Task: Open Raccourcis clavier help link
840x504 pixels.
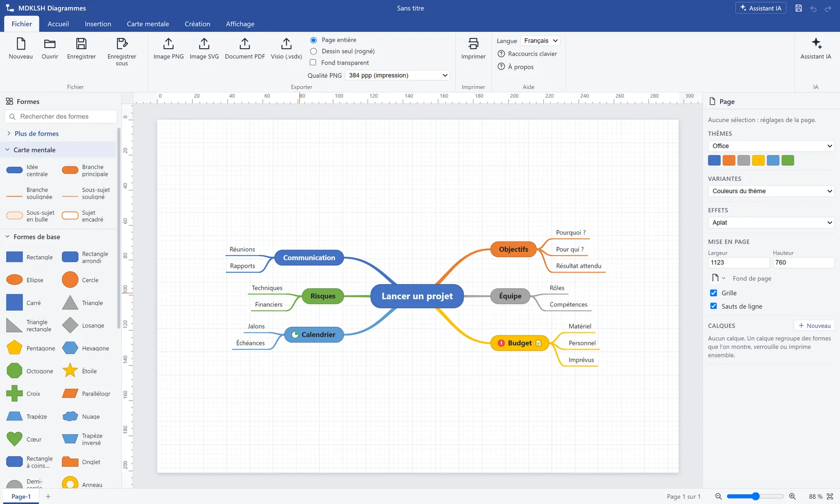Action: 527,54
